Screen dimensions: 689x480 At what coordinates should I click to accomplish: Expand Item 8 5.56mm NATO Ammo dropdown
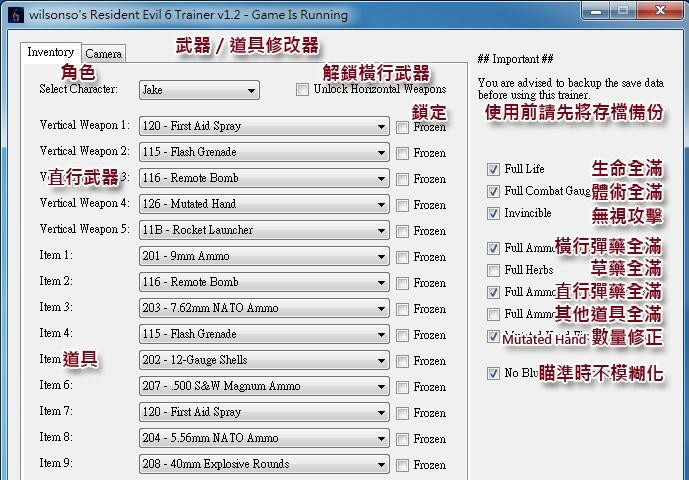pos(264,438)
